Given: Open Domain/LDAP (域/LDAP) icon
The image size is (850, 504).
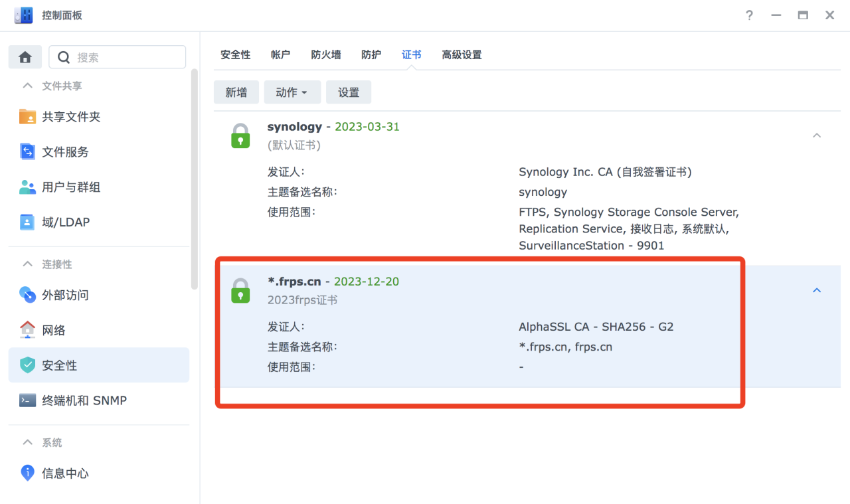Looking at the screenshot, I should (27, 222).
